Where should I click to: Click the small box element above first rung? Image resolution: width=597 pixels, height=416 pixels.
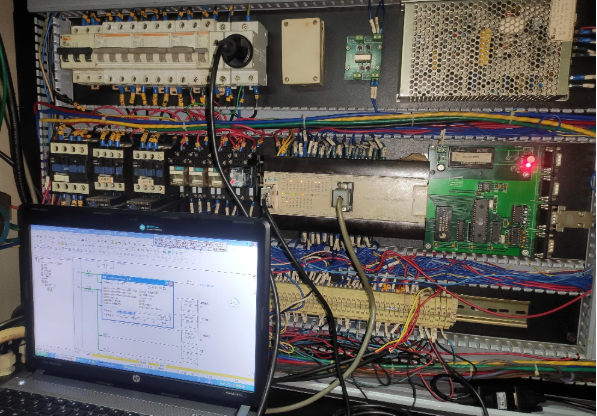pos(105,265)
